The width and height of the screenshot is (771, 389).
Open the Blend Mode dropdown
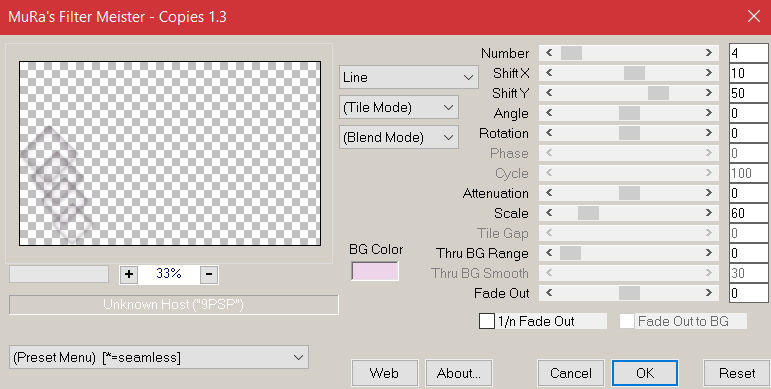click(x=399, y=137)
